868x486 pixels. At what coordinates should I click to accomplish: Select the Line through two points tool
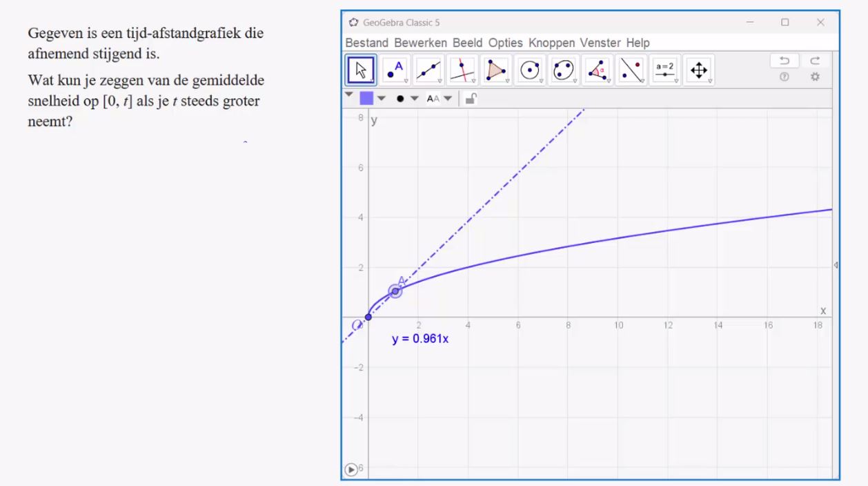[x=429, y=70]
